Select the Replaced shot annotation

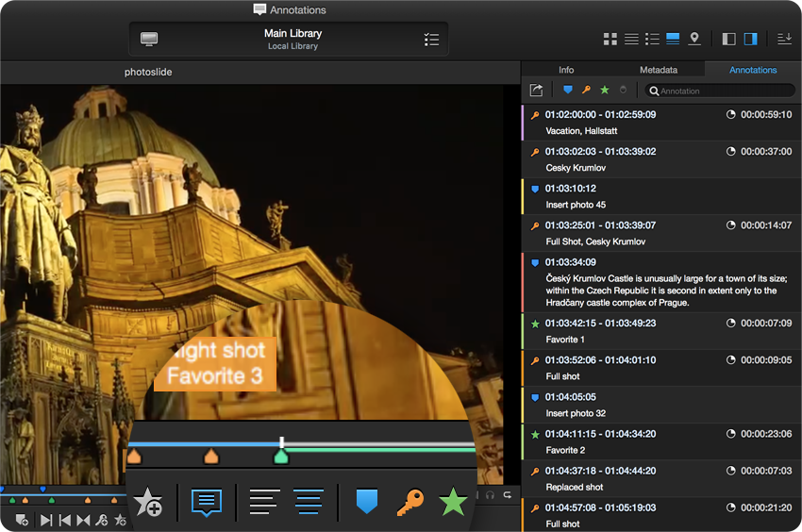point(661,478)
